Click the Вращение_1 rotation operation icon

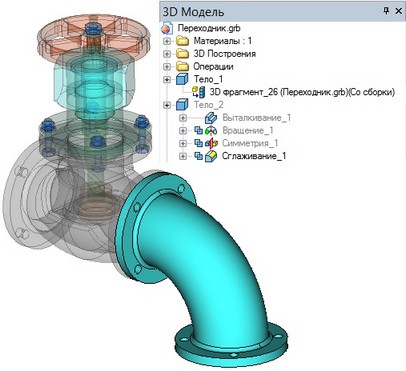tap(211, 131)
